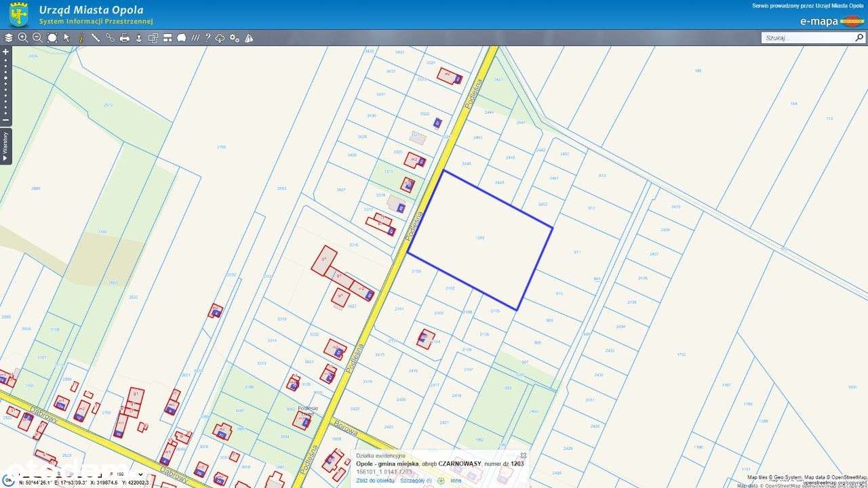Select the polygon shape tool
The image size is (868, 488).
tap(182, 38)
